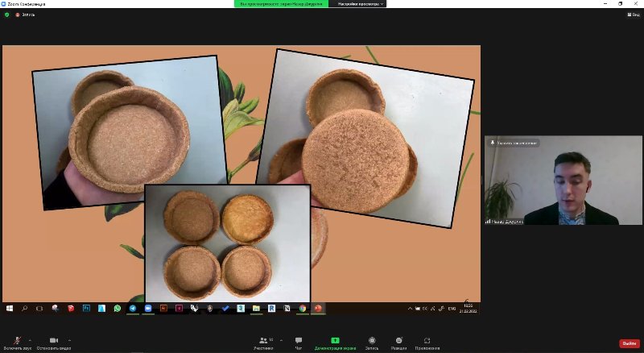The image size is (644, 353).
Task: Click the green Share Screen button
Action: coord(335,341)
